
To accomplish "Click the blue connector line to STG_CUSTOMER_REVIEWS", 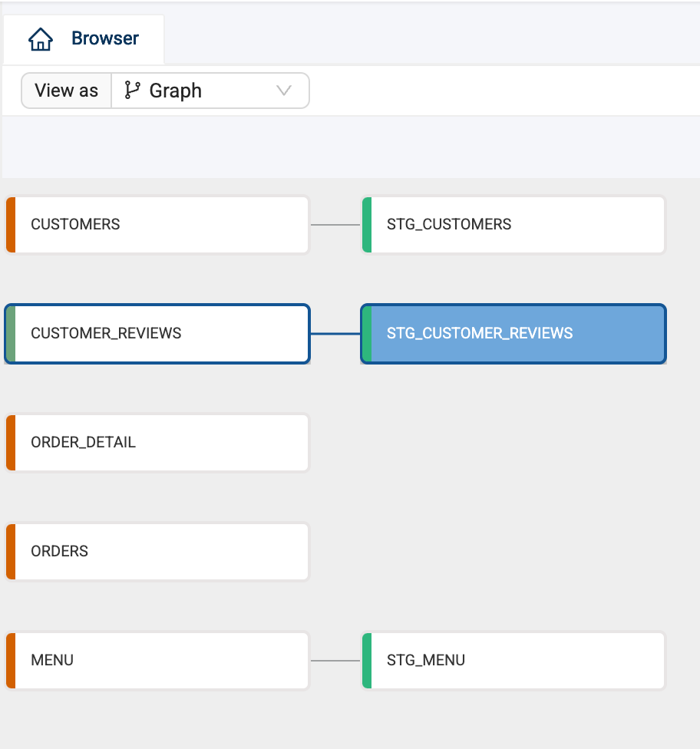I will [x=335, y=334].
